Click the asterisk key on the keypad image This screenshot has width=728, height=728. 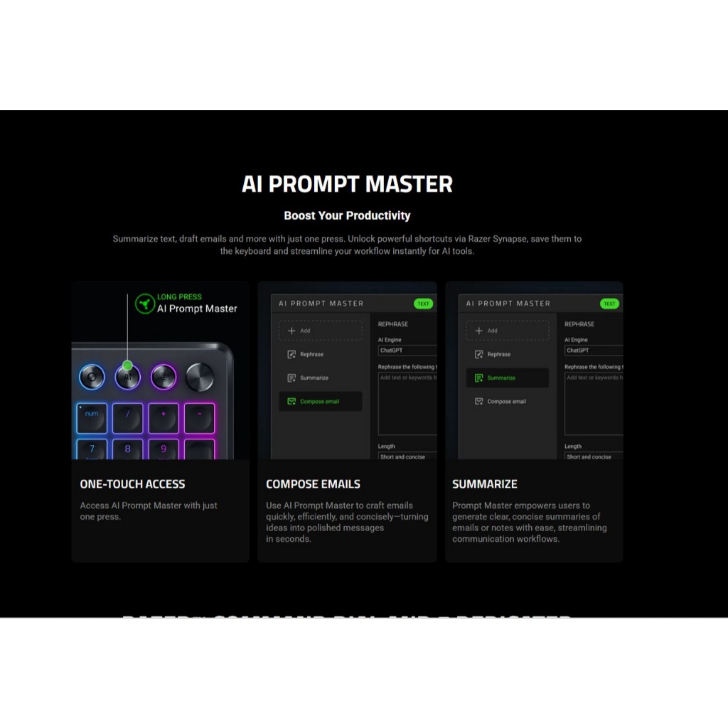(164, 418)
